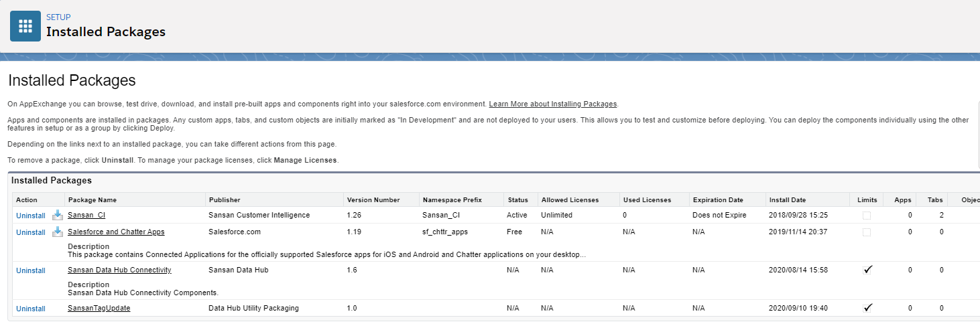The width and height of the screenshot is (980, 328).
Task: Open Learn More about Installing Packages link
Action: tap(553, 104)
